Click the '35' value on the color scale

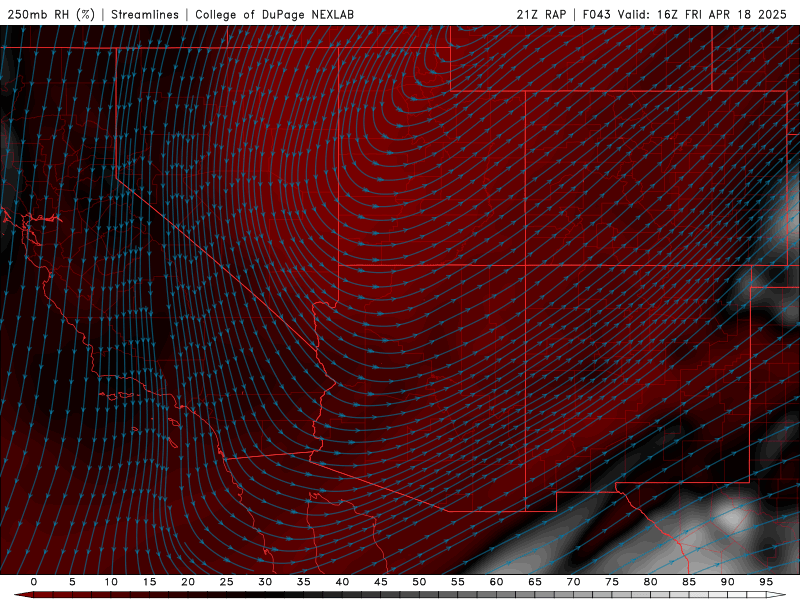304,582
